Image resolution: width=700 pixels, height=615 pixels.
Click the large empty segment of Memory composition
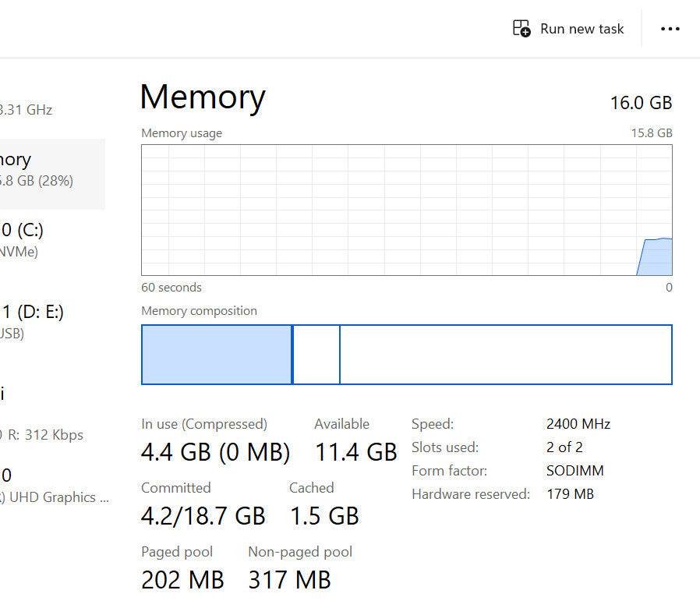[505, 355]
